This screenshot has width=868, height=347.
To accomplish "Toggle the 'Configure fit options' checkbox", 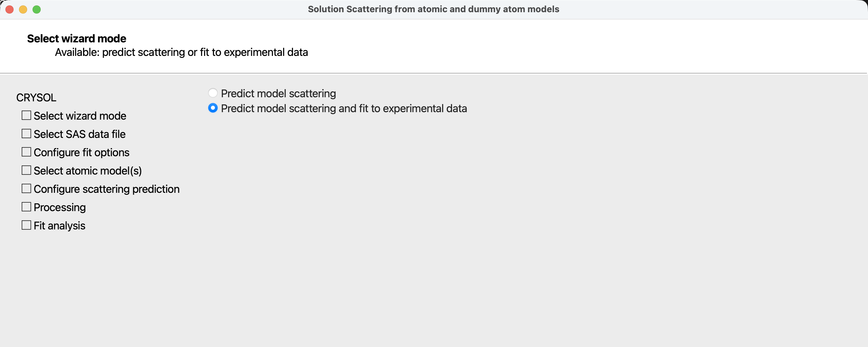I will click(x=26, y=152).
